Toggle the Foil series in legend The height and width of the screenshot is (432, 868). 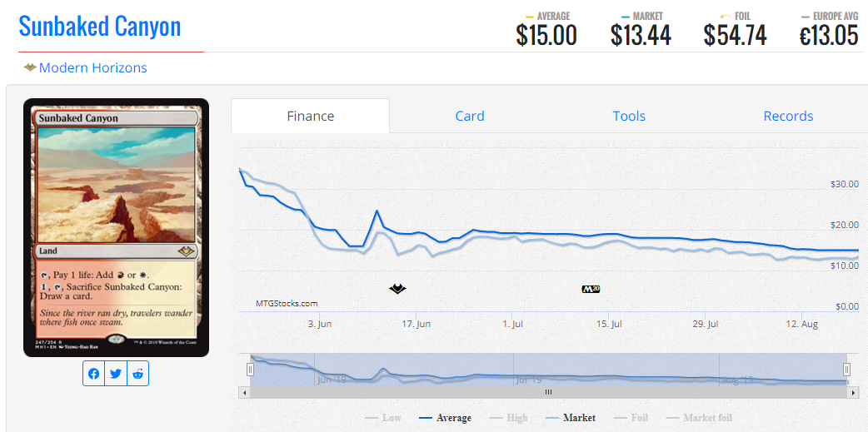631,418
